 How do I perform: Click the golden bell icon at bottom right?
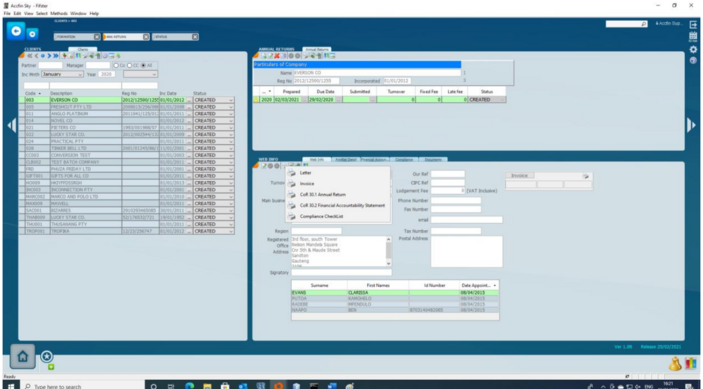click(675, 363)
